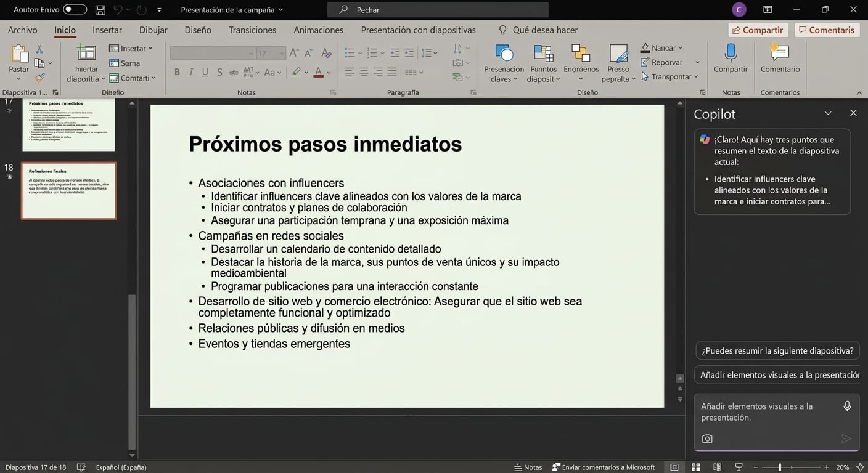The image size is (868, 473).
Task: Click the Presso pepralta quick styles icon
Action: click(x=618, y=53)
